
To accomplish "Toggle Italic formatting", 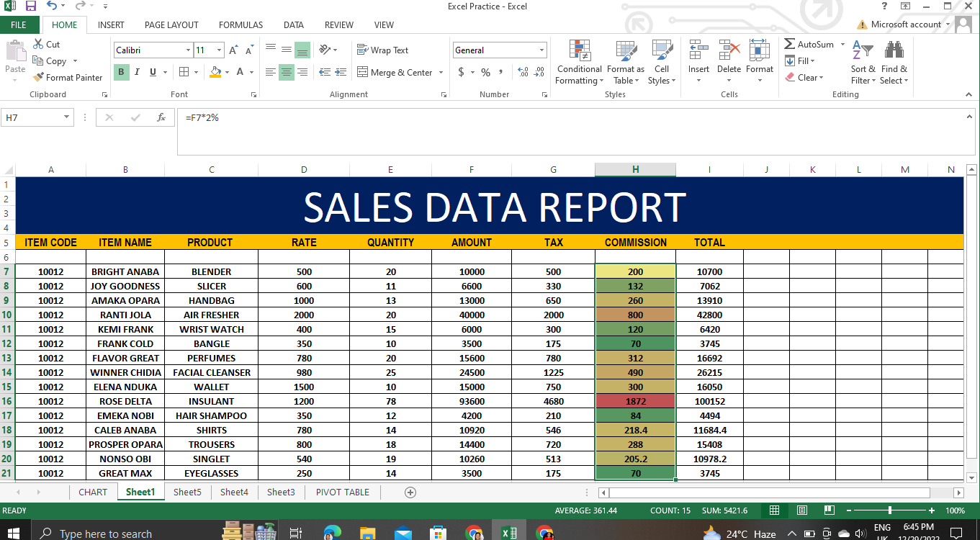I will click(x=137, y=72).
